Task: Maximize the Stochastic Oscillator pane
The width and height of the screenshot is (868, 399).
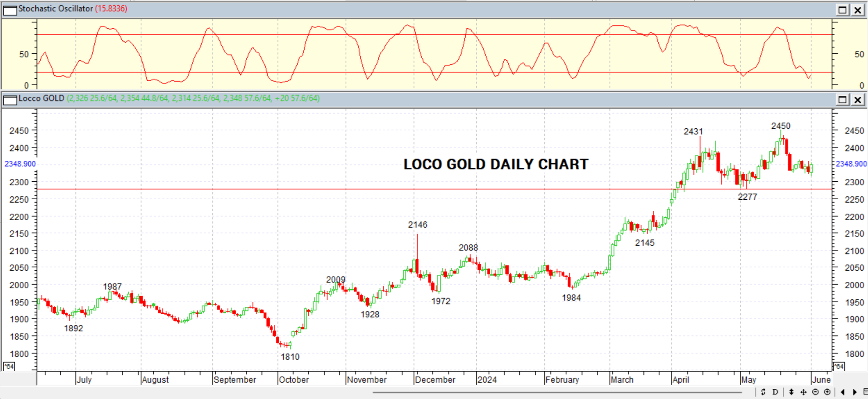Action: pyautogui.click(x=843, y=10)
